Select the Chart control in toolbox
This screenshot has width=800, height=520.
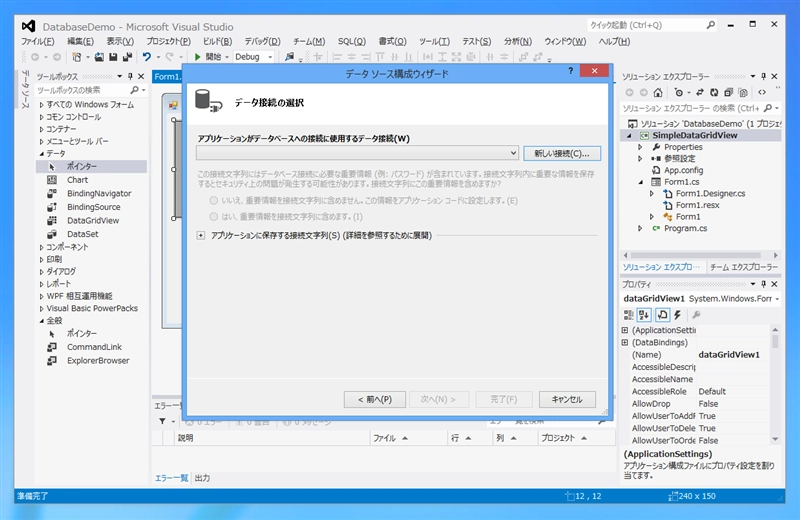[77, 180]
